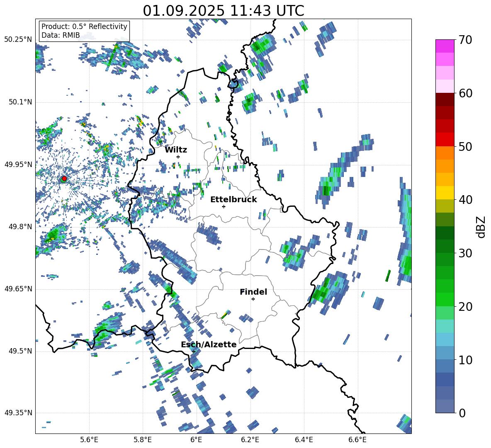Click the 'Product: 0.5° Reflectivity' text
Viewport: 491px width, 448px height.
tap(84, 26)
